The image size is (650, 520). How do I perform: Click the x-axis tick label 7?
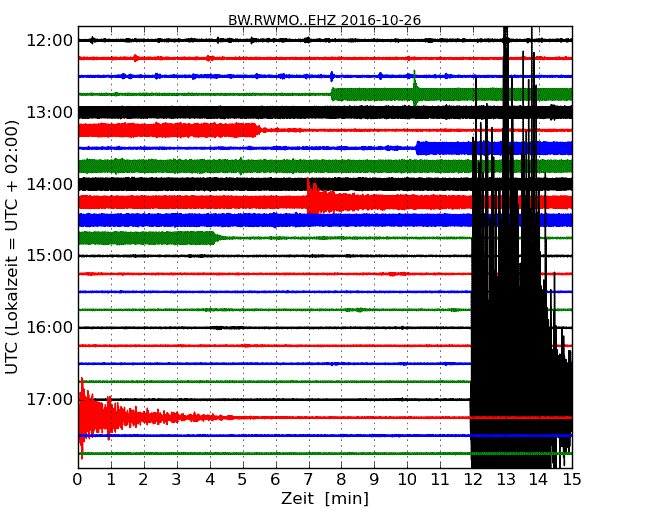coord(308,480)
